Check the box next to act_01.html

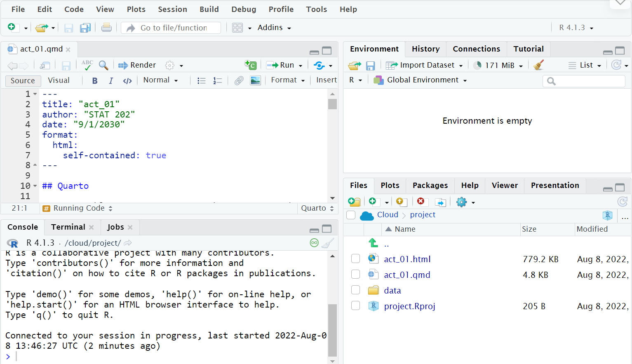[355, 259]
